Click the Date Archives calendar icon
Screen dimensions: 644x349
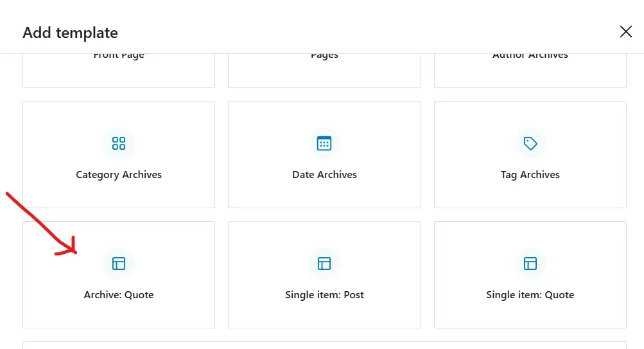324,143
